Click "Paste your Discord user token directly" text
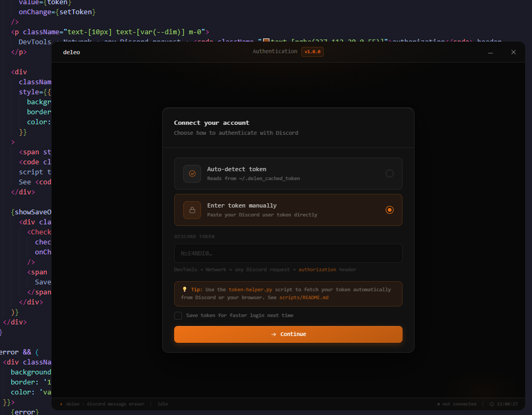The image size is (532, 415). click(262, 215)
